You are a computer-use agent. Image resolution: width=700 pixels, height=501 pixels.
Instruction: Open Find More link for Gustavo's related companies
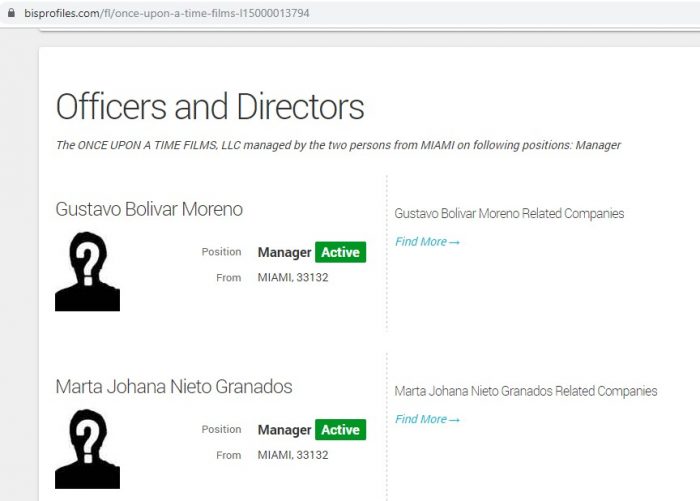427,242
